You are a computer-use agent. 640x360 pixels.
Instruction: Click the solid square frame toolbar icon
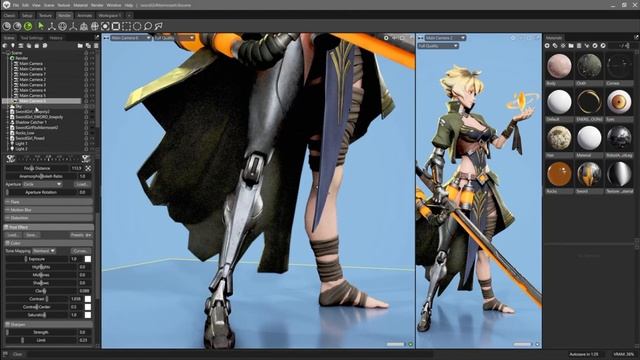116,26
